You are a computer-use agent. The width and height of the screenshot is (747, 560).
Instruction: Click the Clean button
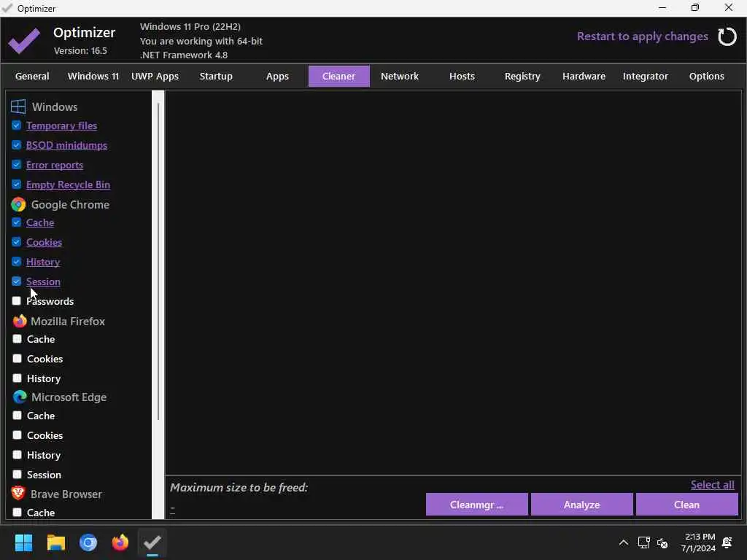pyautogui.click(x=686, y=505)
